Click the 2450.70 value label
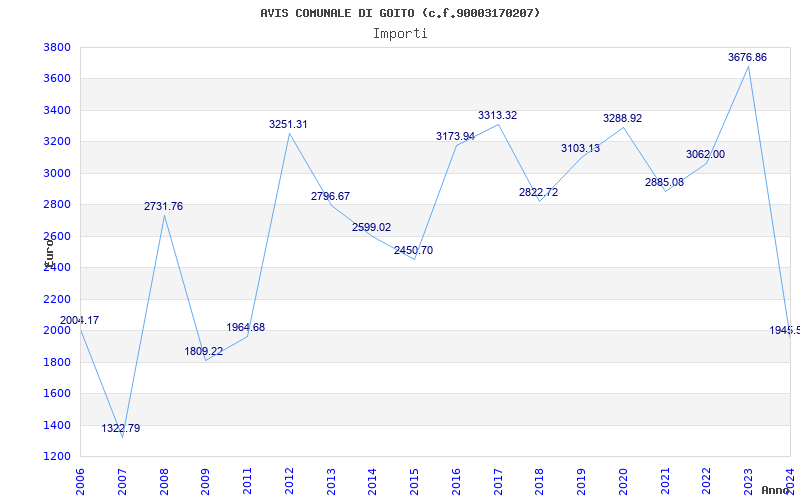The width and height of the screenshot is (800, 500). [x=413, y=250]
